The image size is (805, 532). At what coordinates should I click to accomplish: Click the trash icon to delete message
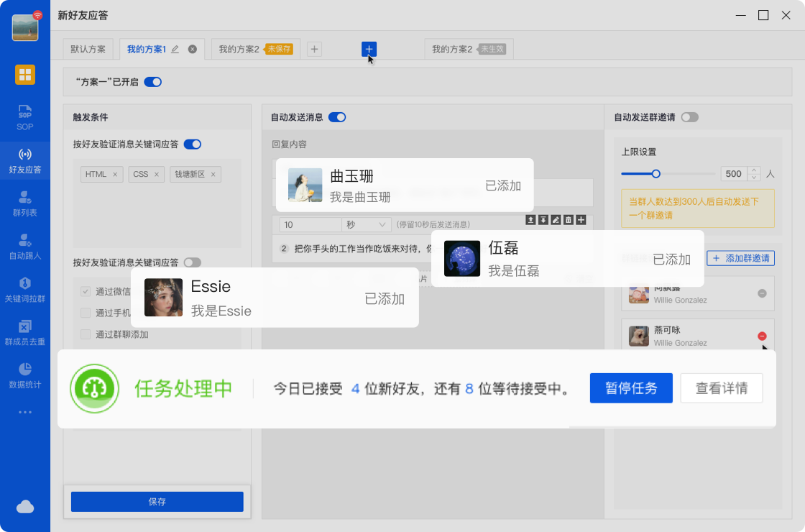click(x=568, y=220)
